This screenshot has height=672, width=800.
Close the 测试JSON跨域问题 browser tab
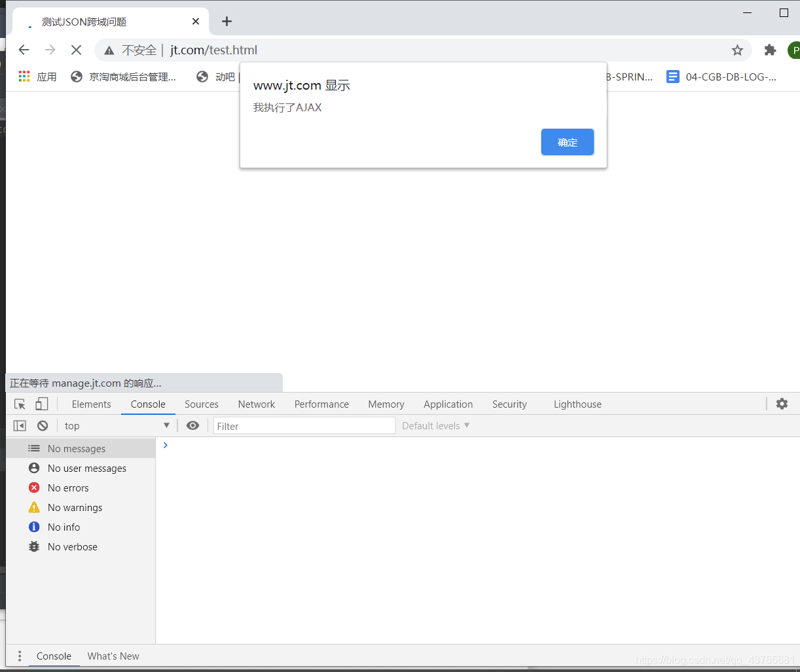pyautogui.click(x=196, y=22)
